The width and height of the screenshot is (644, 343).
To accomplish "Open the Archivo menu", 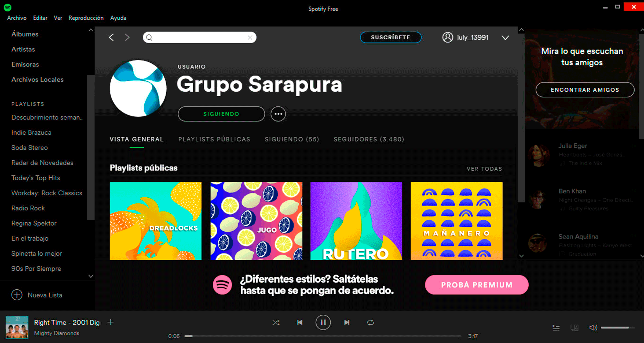I will (x=17, y=18).
